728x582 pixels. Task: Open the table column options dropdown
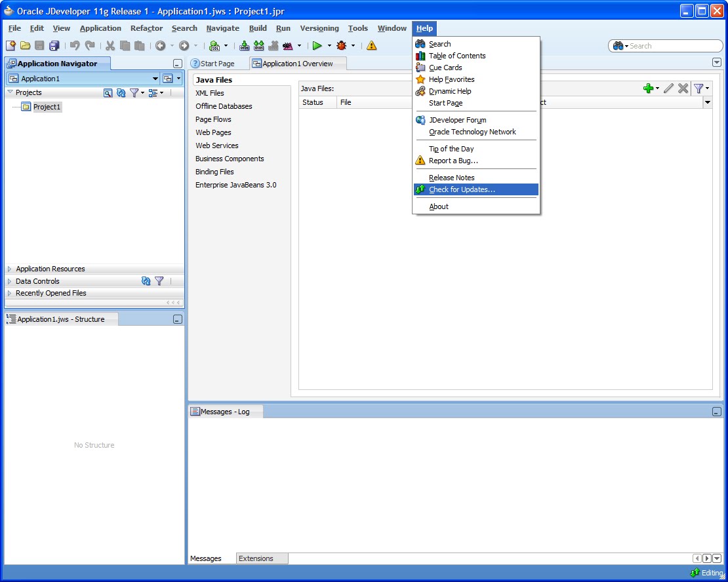point(708,102)
